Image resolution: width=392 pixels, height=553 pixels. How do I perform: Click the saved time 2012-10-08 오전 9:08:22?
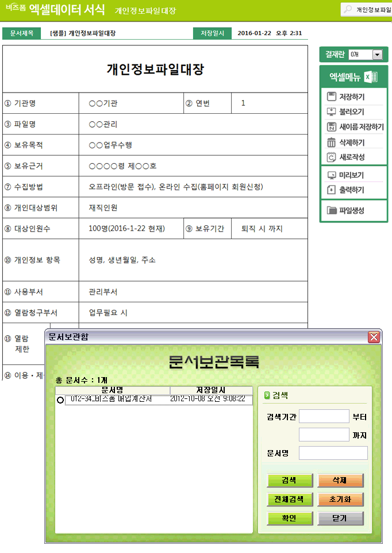(207, 400)
